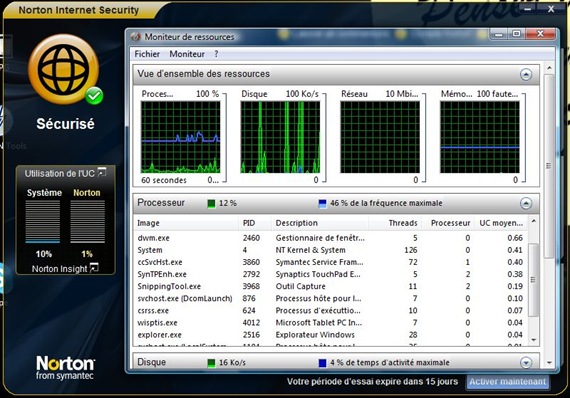Screen dimensions: 570x398
Task: Select the ccSvcHst.exe process row
Action: point(330,262)
